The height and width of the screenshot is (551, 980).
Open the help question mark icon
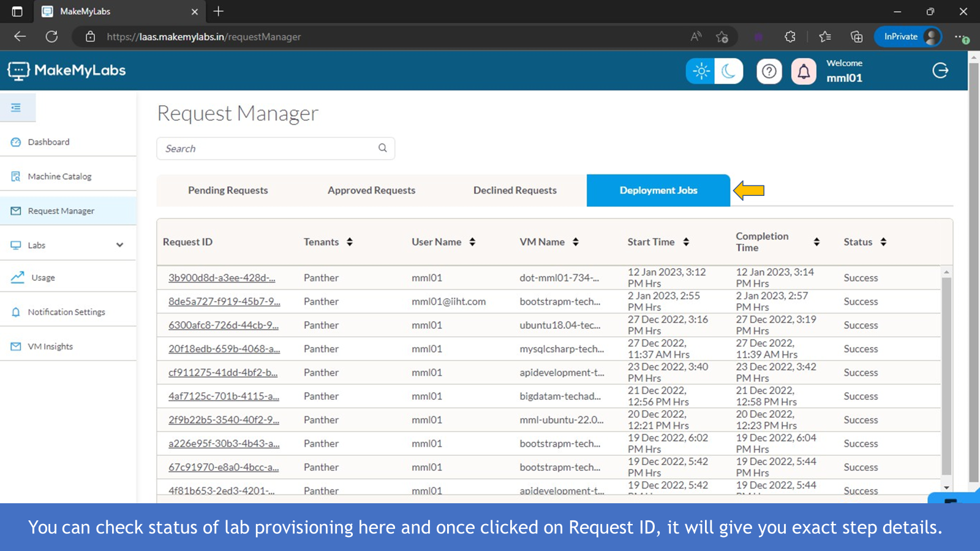click(769, 72)
